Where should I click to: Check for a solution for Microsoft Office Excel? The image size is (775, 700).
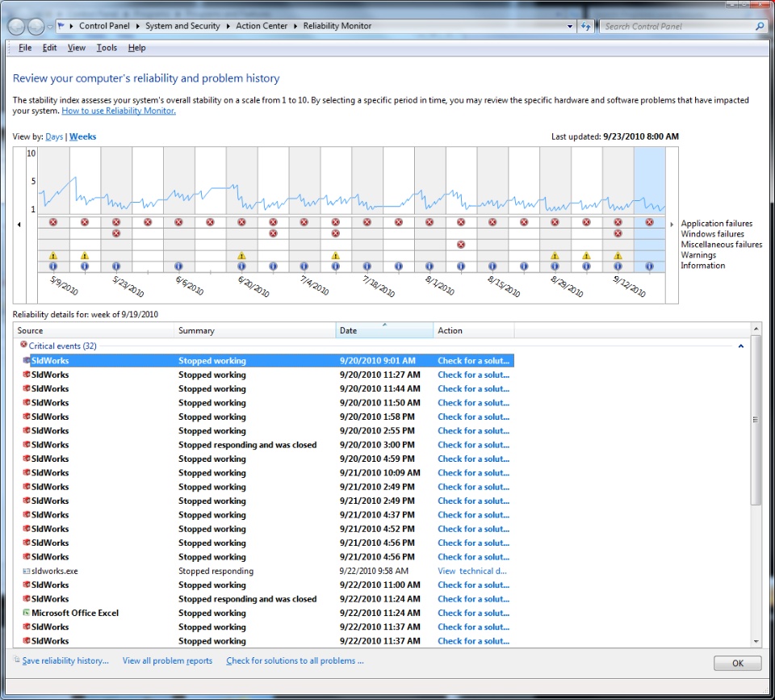pos(474,613)
